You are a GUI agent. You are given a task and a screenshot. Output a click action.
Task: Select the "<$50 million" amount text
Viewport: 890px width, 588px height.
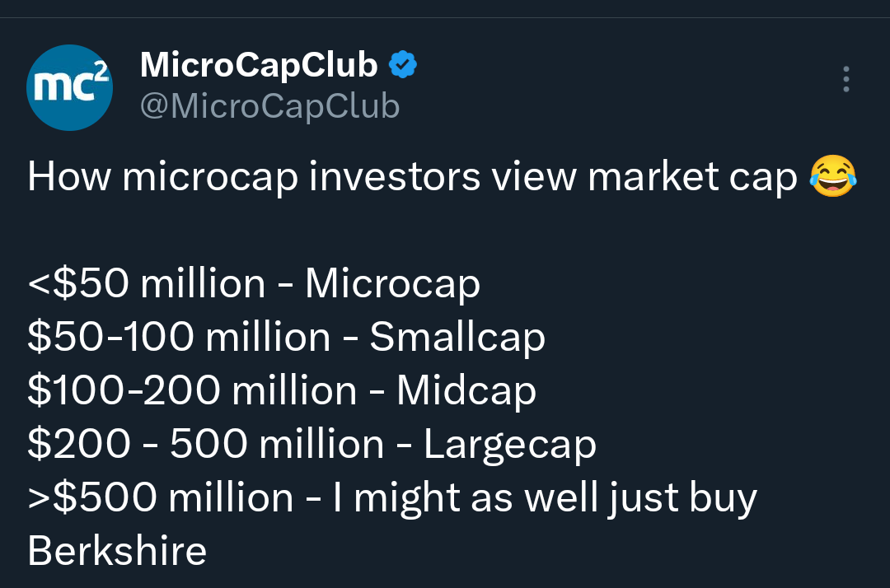pos(146,284)
